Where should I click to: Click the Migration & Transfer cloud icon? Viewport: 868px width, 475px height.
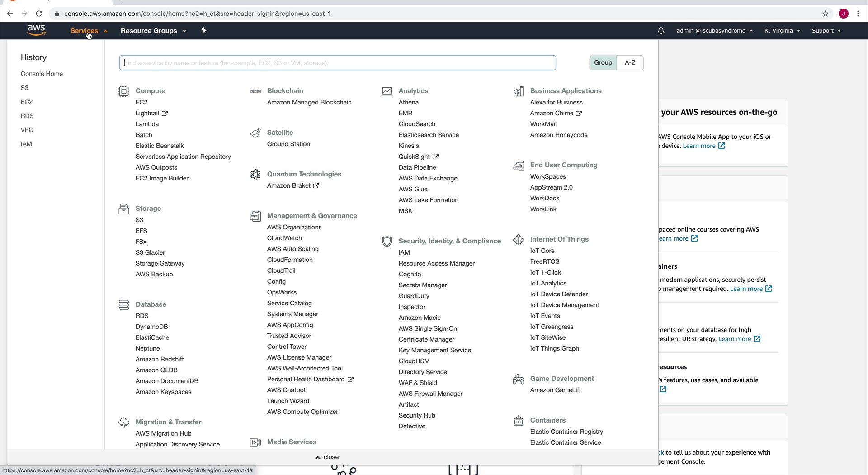[x=124, y=423]
